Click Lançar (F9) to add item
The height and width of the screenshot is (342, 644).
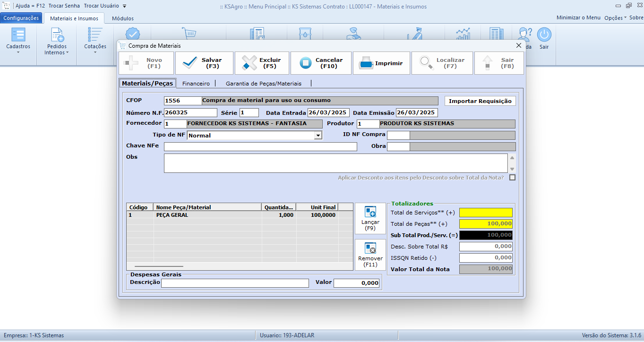click(370, 218)
